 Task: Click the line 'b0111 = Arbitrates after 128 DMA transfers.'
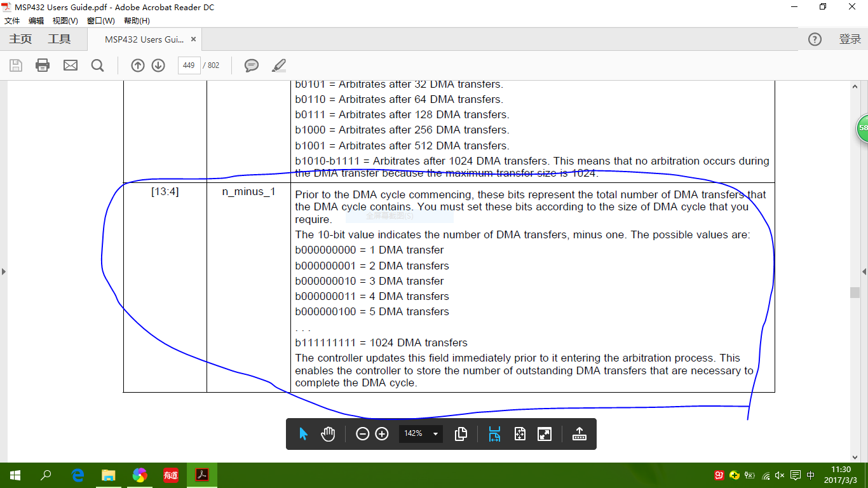coord(402,114)
